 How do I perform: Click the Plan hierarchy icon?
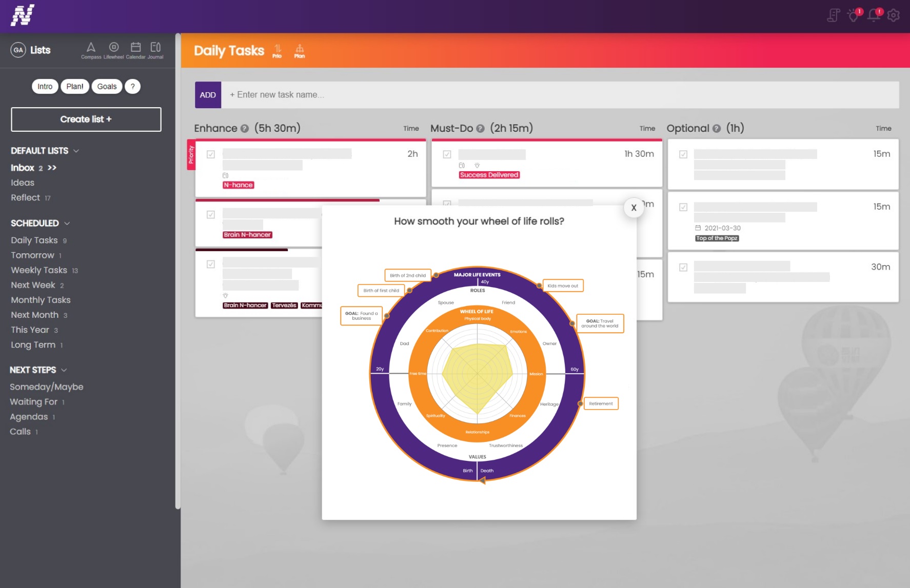tap(300, 51)
